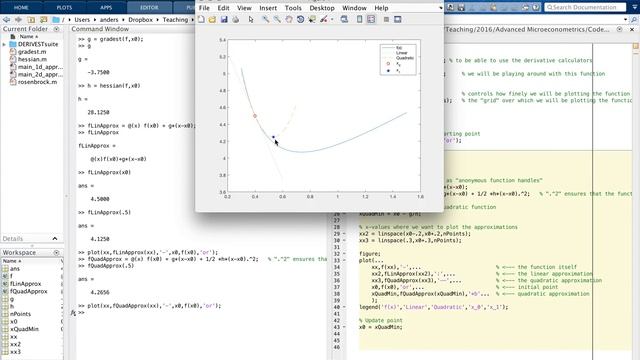Expand the arrow between Users and anders

pyautogui.click(x=95, y=20)
